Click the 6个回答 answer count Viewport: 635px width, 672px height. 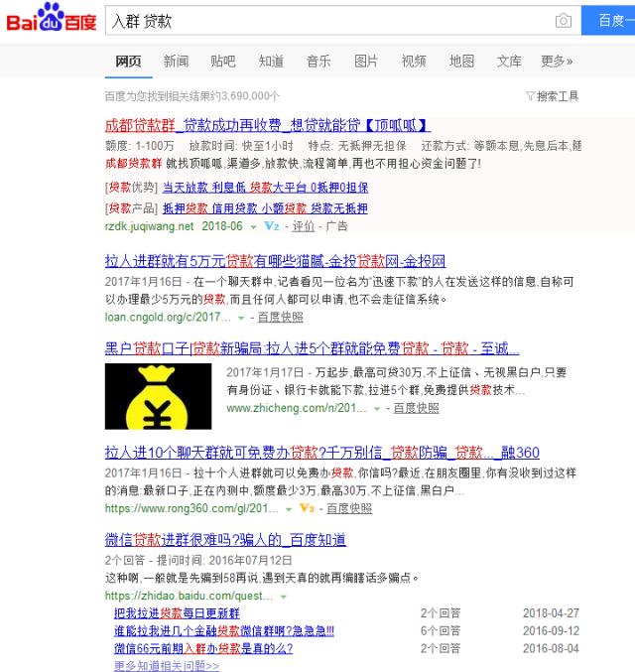tap(441, 631)
